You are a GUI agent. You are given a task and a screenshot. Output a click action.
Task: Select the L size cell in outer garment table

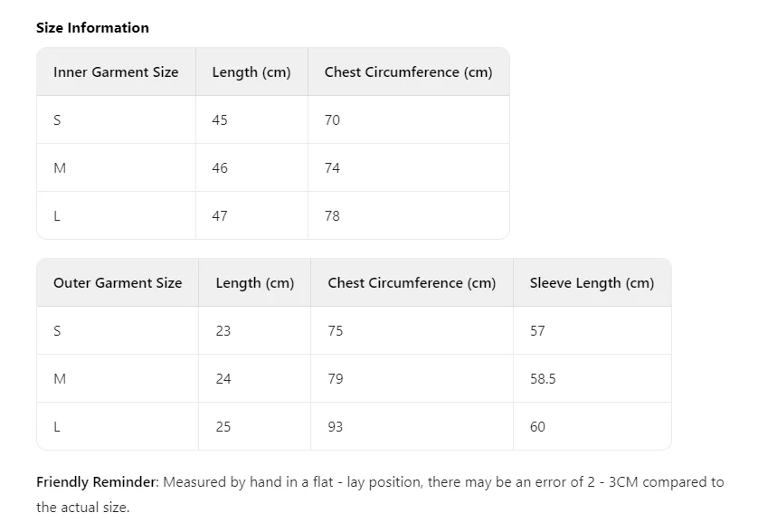point(57,427)
